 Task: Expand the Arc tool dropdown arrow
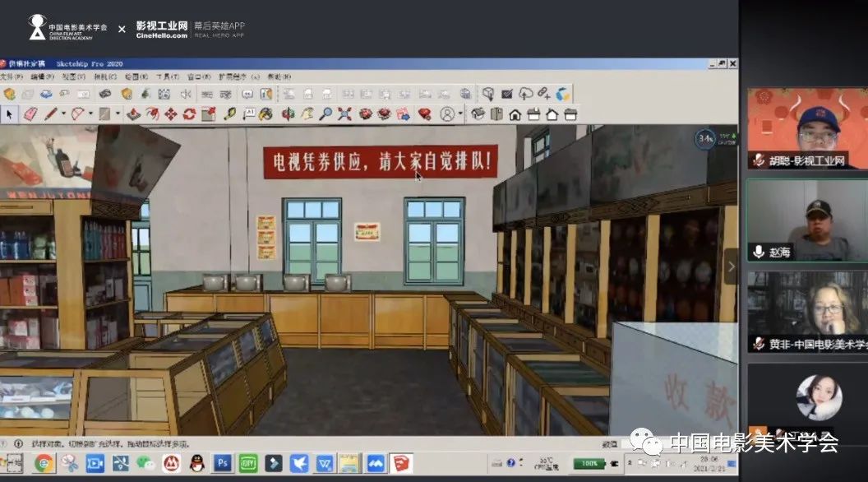[90, 114]
